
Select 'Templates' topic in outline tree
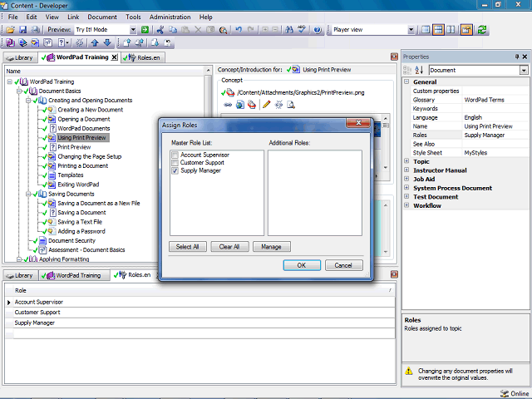coord(70,175)
